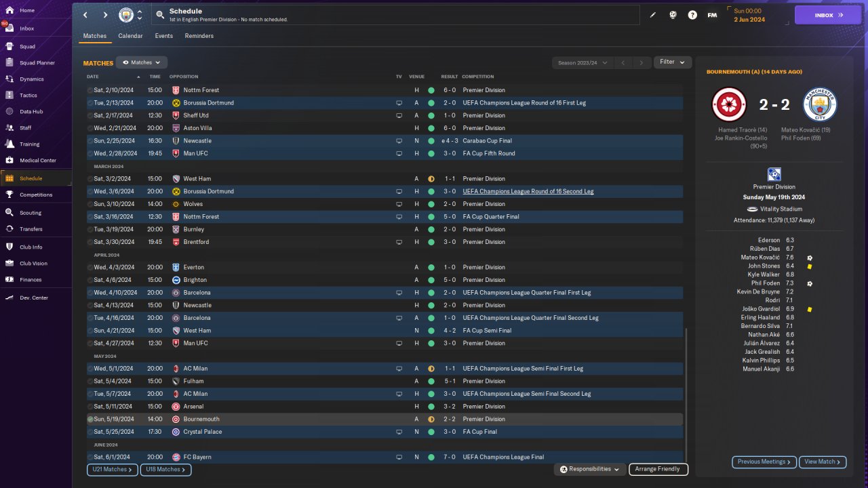Viewport: 868px width, 488px height.
Task: Open the Medical Center icon
Action: tap(9, 161)
